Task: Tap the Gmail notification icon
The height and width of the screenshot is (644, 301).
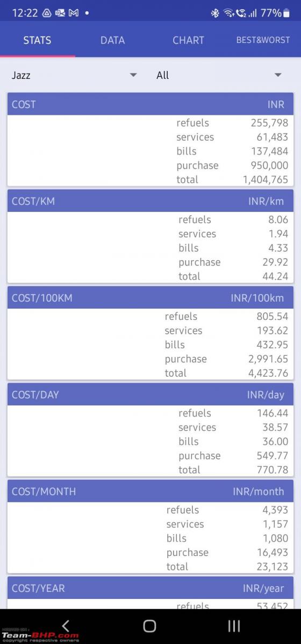Action: (74, 13)
